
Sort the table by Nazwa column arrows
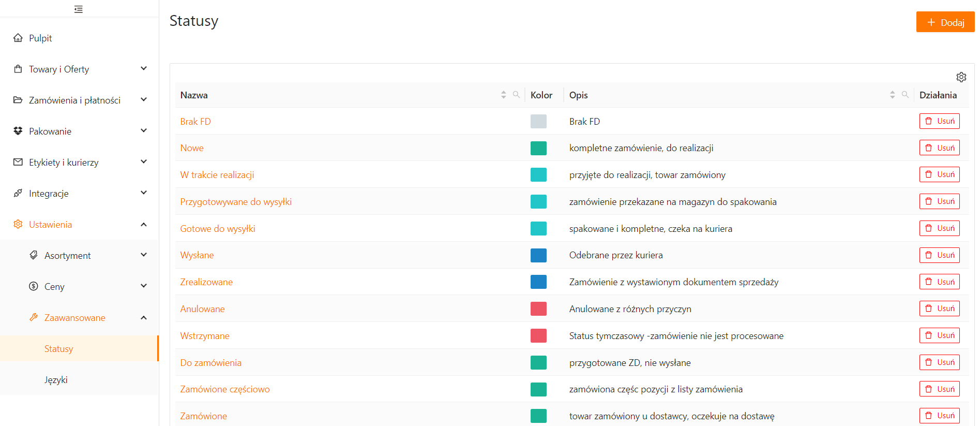click(x=503, y=95)
